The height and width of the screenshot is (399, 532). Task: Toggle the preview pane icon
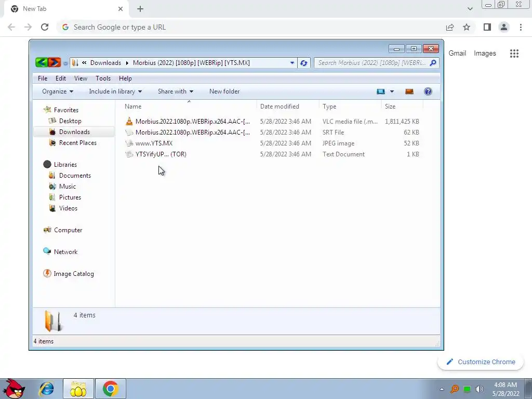409,91
